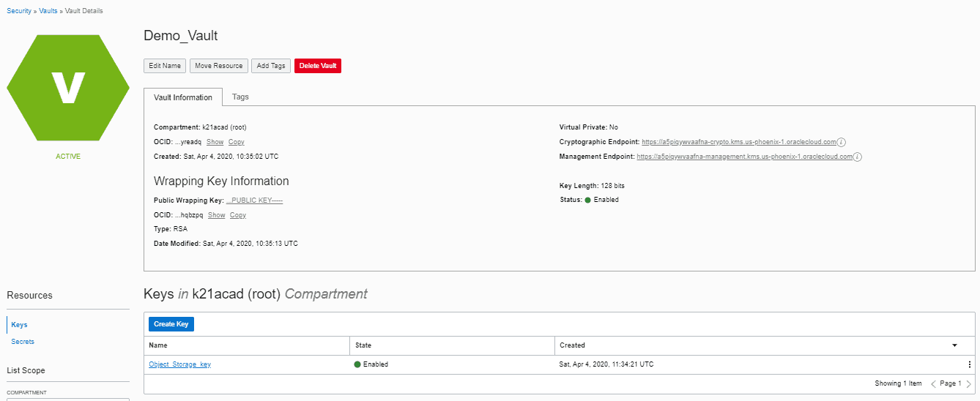Click the Move Resource button
The height and width of the screenshot is (401, 980).
coord(219,66)
